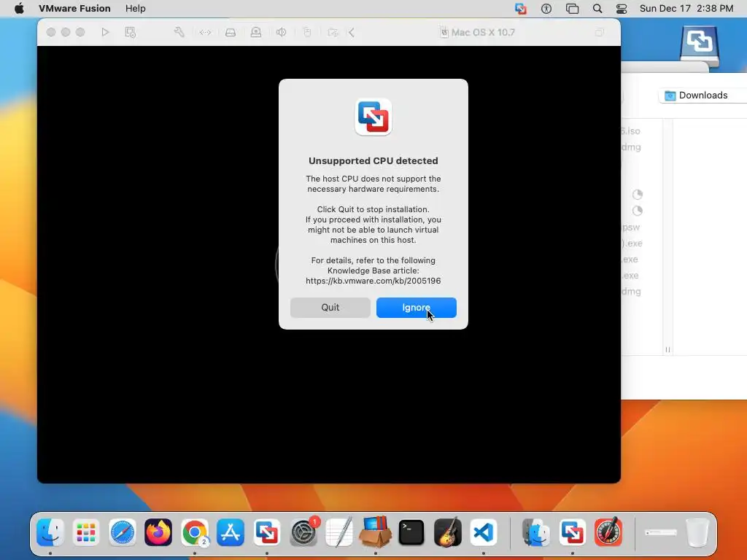
Task: Open the Migration Assistant icon in Dock
Action: pyautogui.click(x=536, y=532)
